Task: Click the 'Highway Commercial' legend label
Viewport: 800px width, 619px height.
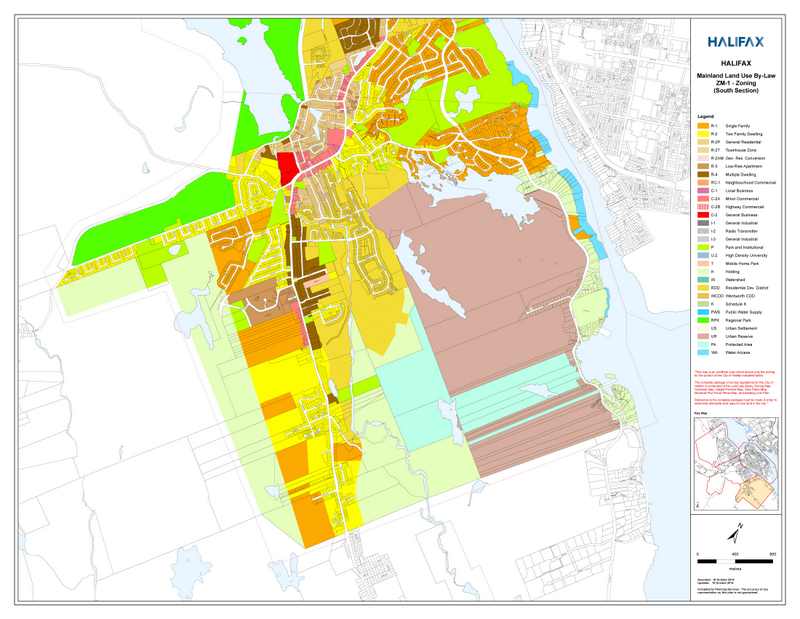Action: click(744, 207)
